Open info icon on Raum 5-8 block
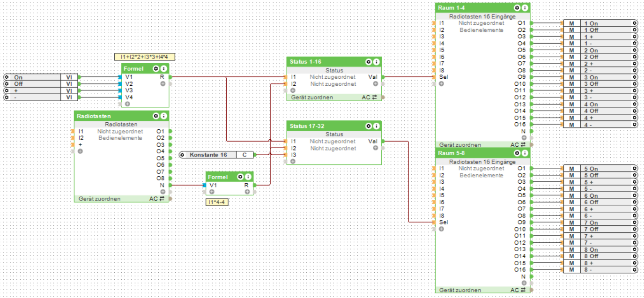Image resolution: width=644 pixels, height=298 pixels. (525, 153)
